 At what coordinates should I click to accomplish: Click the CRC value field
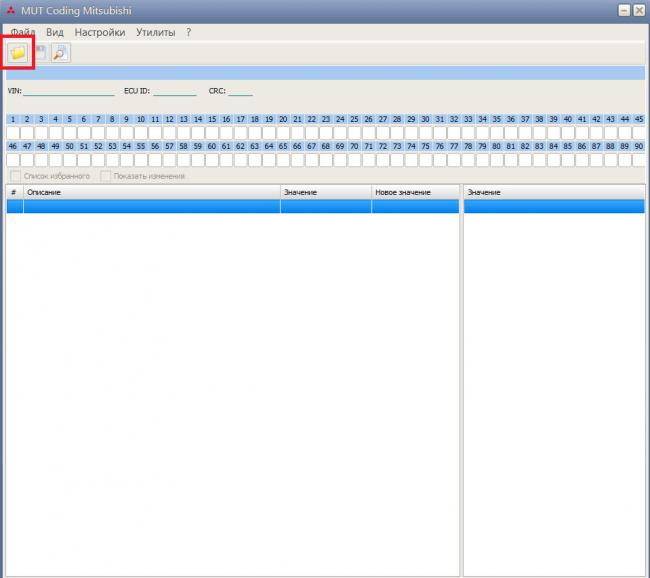[240, 91]
